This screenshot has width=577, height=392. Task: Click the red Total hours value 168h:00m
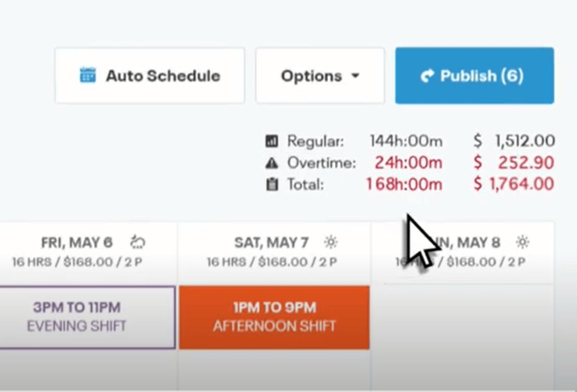[404, 184]
